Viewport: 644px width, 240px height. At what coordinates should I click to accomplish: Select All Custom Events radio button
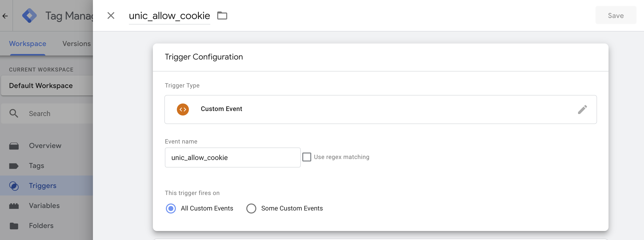point(171,208)
